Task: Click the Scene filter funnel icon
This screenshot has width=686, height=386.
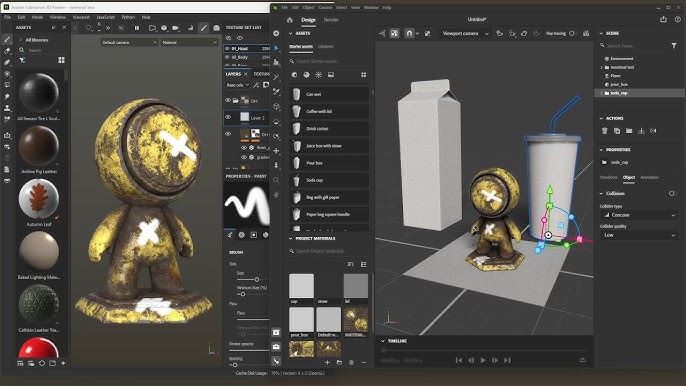Action: pos(674,46)
